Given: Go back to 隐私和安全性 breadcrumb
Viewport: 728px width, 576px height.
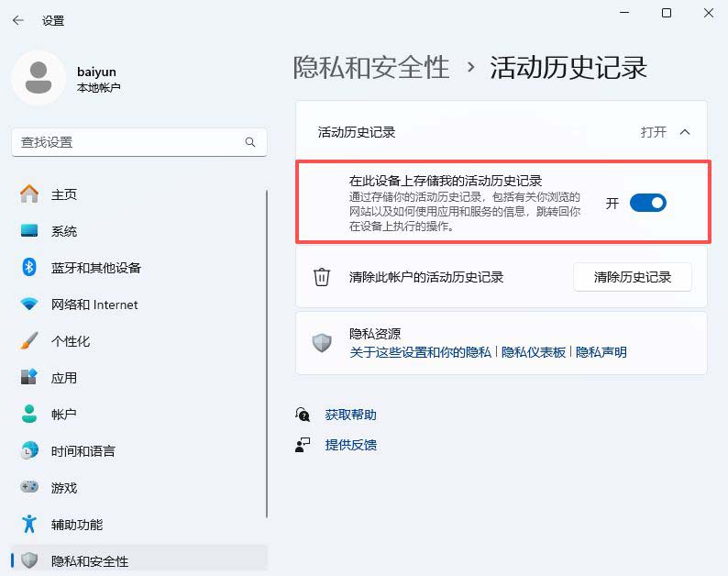Looking at the screenshot, I should pos(371,67).
